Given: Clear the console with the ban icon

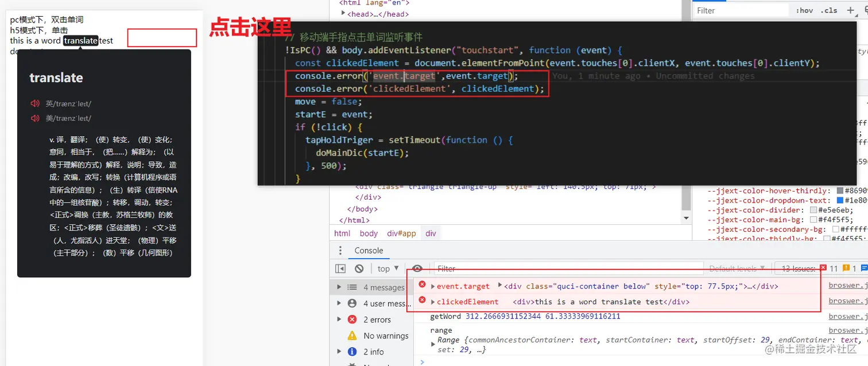Looking at the screenshot, I should [359, 268].
